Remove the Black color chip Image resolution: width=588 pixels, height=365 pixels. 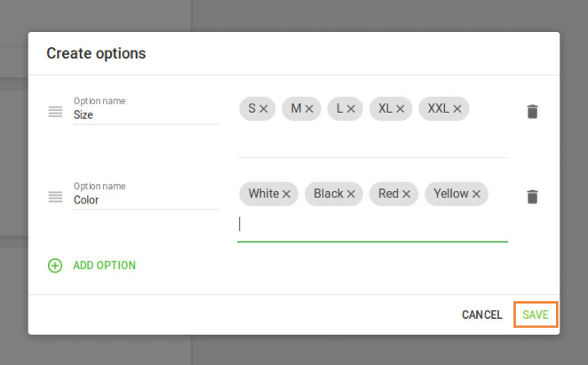(x=351, y=194)
